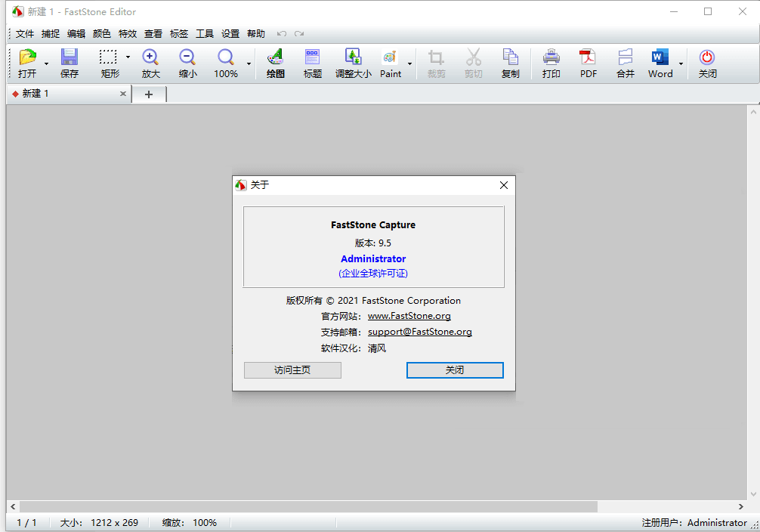Screen dimensions: 760x532
Task: Open the File (文件) menu
Action: (25, 33)
